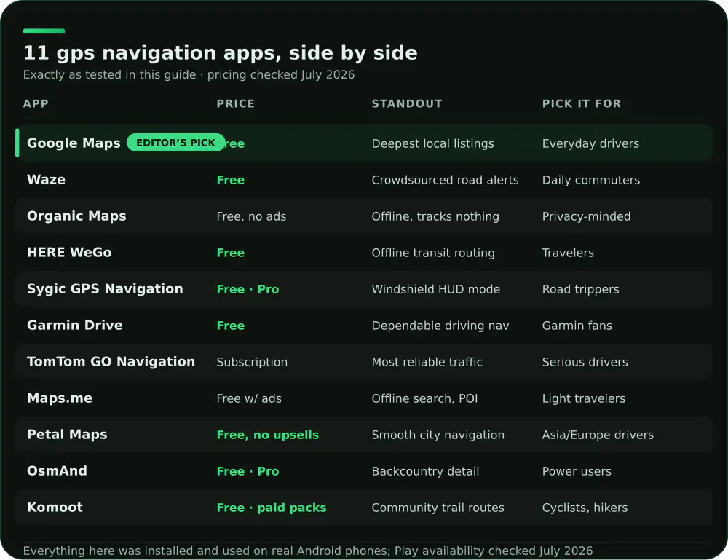This screenshot has height=560, width=728.
Task: Click Maps.me in the app column
Action: [x=60, y=398]
